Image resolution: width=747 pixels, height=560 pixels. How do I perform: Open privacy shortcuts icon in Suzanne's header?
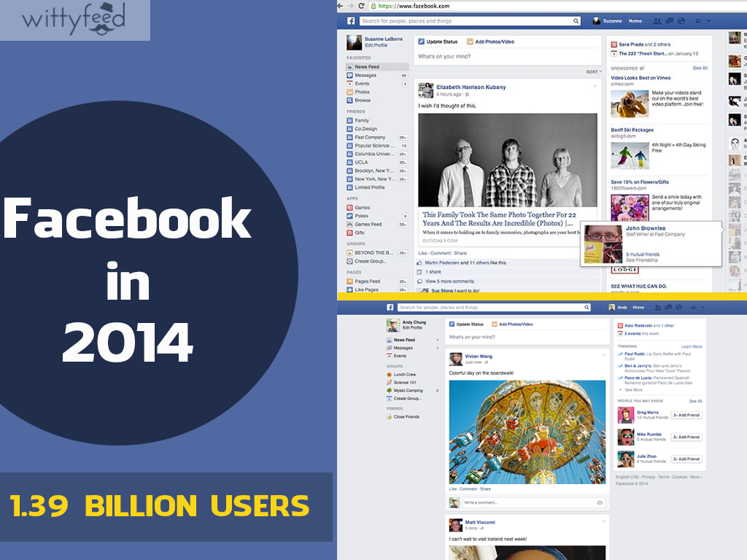[x=699, y=21]
